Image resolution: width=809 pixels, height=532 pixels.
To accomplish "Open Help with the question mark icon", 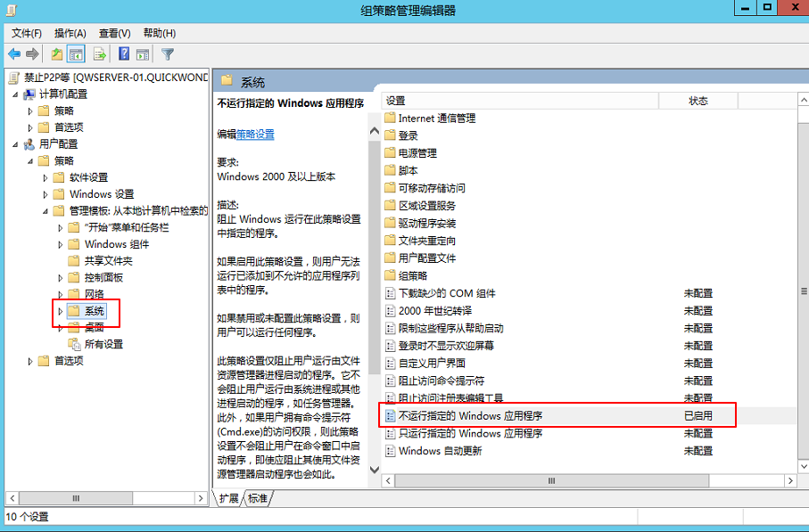I will 124,54.
